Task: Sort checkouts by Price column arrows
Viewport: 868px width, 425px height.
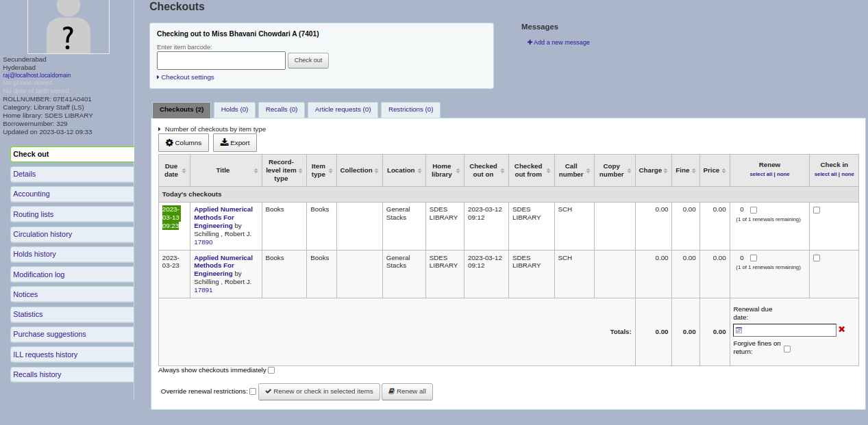Action: pos(724,170)
